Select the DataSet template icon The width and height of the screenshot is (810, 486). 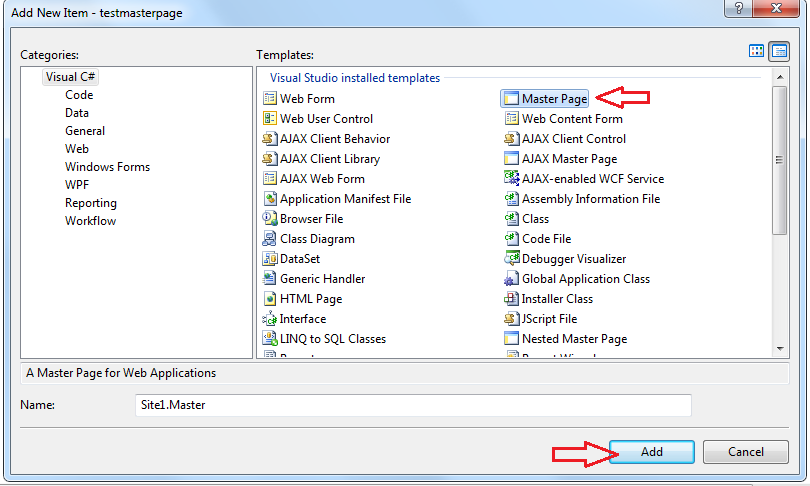pos(269,259)
